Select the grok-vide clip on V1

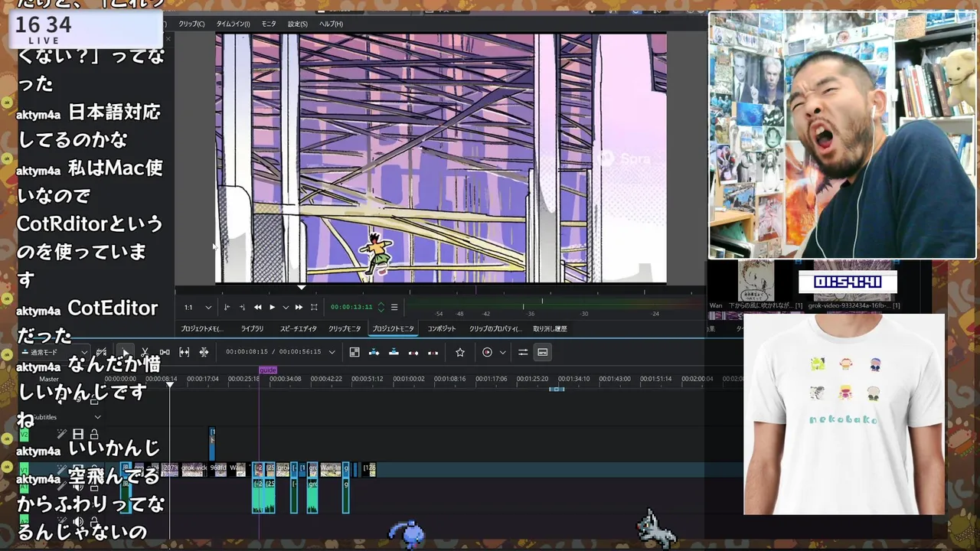194,468
